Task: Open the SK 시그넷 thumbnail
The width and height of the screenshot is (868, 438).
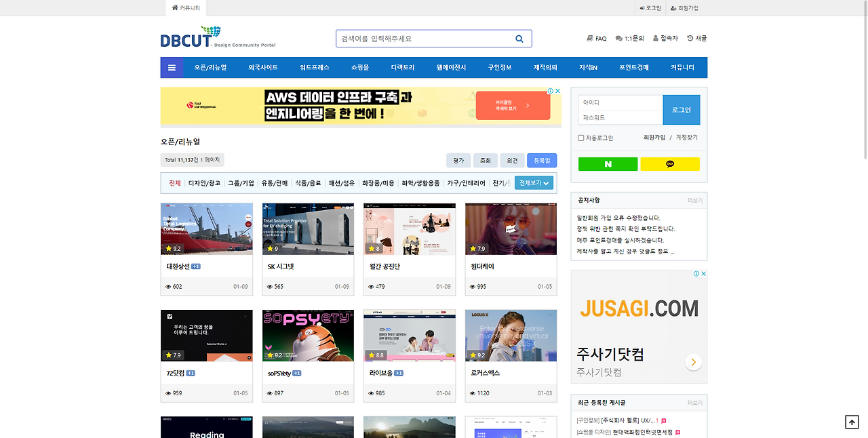Action: [x=308, y=229]
